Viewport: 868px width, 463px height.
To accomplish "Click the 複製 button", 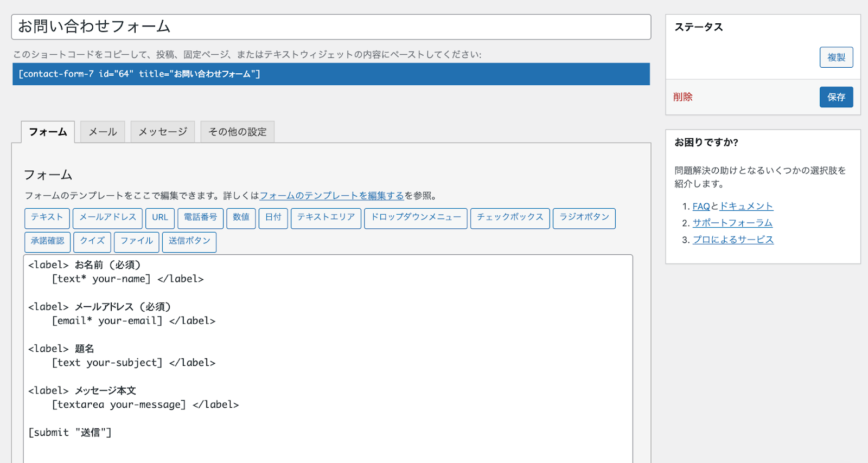I will pos(837,57).
